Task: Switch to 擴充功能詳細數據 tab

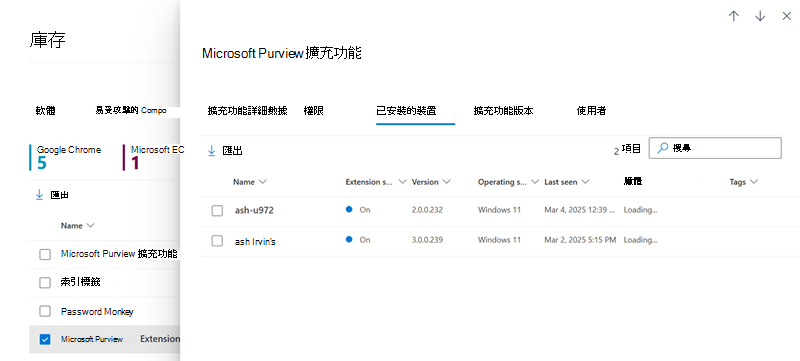Action: click(x=247, y=111)
